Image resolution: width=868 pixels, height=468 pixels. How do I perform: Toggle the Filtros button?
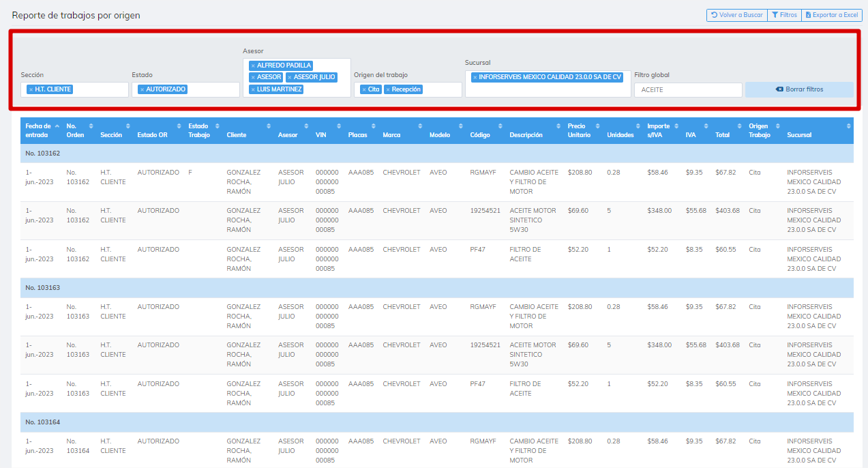tap(784, 15)
